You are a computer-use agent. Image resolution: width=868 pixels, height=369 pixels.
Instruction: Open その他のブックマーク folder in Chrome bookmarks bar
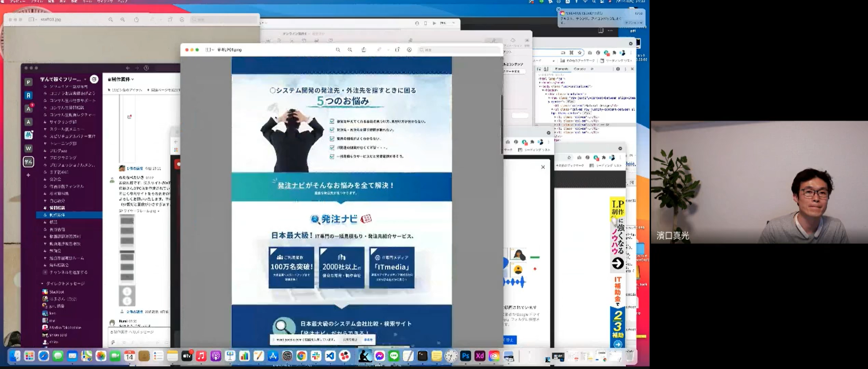578,61
